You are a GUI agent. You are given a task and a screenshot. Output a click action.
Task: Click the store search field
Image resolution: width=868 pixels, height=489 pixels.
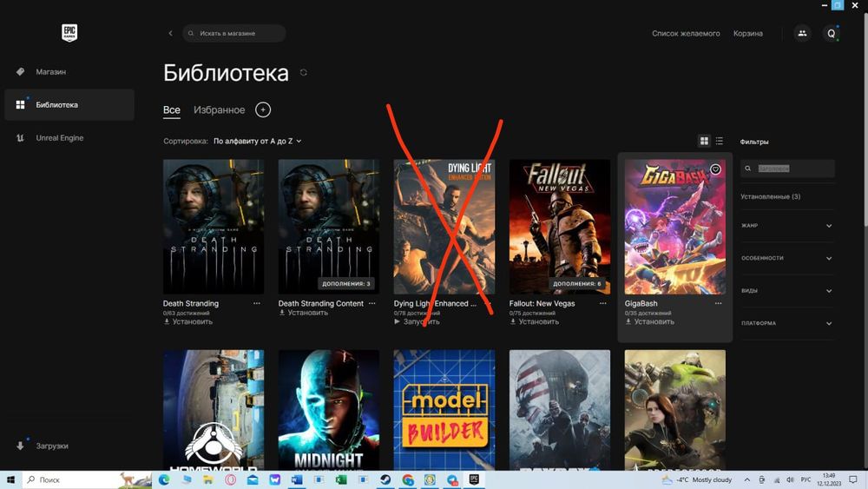pyautogui.click(x=234, y=33)
